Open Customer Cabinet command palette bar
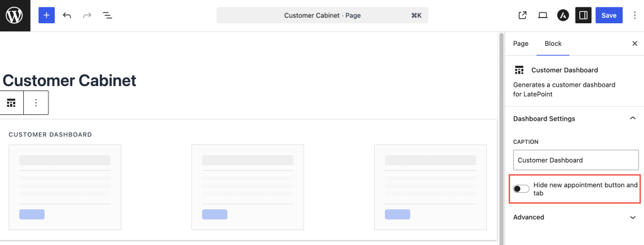This screenshot has width=644, height=245. point(323,15)
